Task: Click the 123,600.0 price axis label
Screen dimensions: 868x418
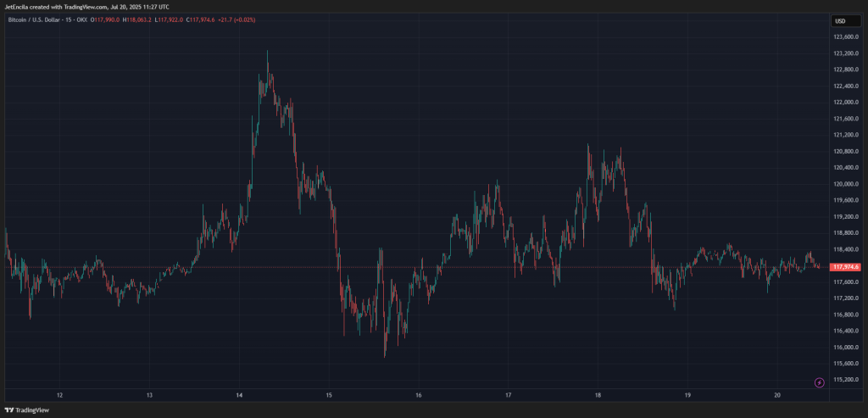Action: (846, 37)
